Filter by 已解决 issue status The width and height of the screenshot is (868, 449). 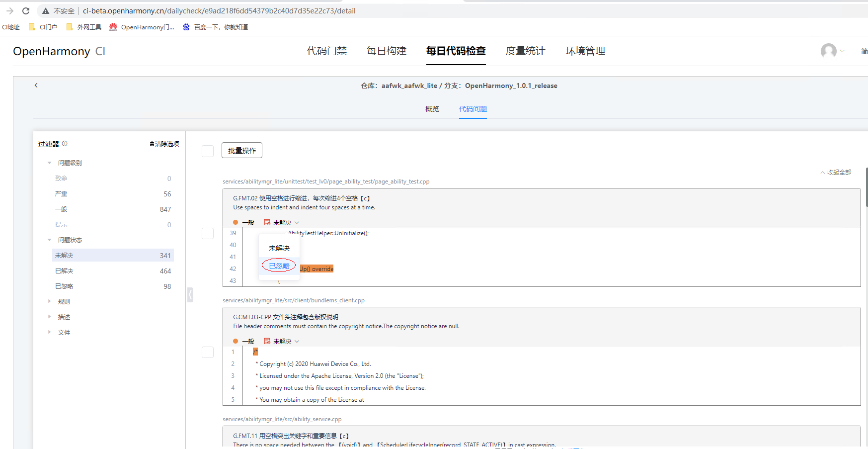pyautogui.click(x=113, y=271)
